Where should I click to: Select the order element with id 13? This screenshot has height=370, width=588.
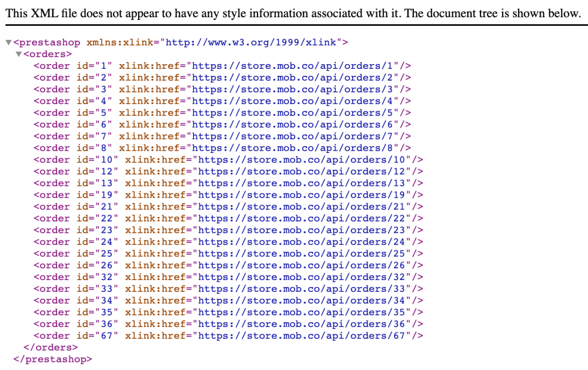click(52, 183)
